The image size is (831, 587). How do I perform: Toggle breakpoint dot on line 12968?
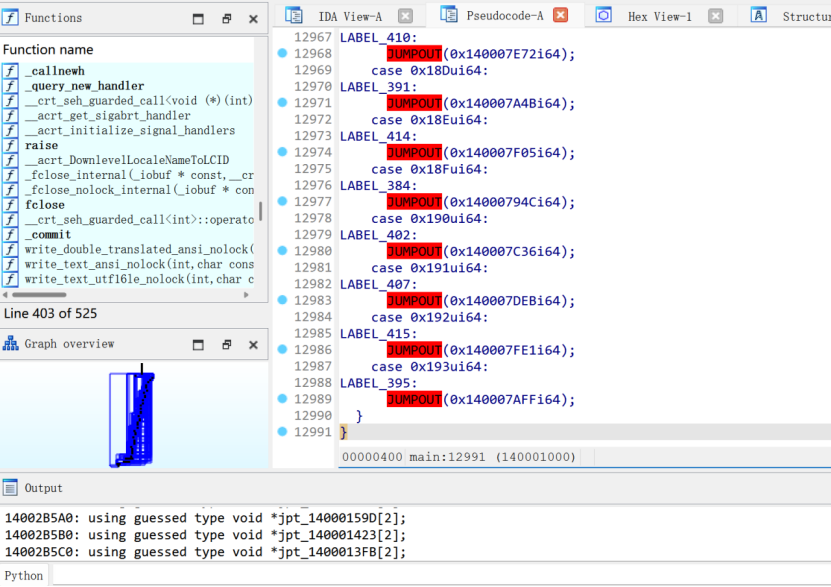pos(282,53)
